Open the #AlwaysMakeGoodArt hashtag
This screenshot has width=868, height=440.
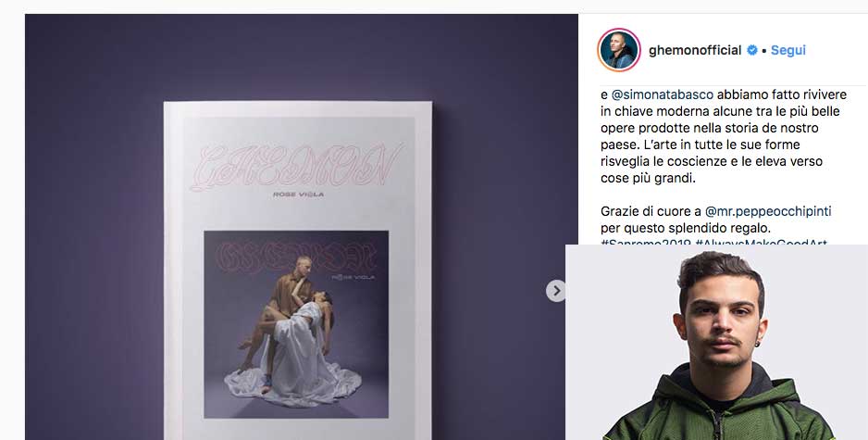762,242
